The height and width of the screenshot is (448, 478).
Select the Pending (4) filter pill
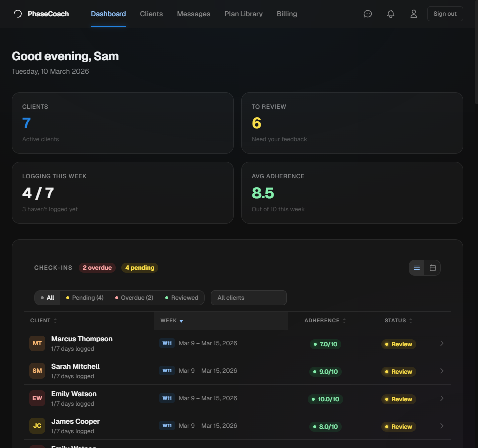[85, 297]
